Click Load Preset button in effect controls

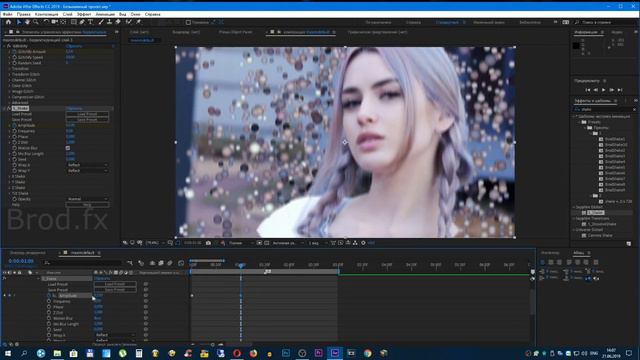click(87, 114)
